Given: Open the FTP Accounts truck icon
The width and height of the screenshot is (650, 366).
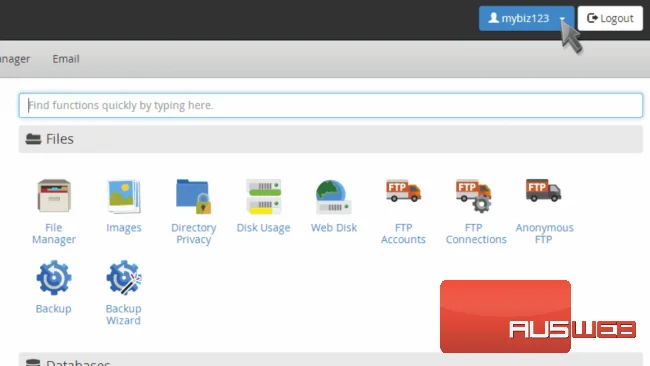Looking at the screenshot, I should point(403,191).
